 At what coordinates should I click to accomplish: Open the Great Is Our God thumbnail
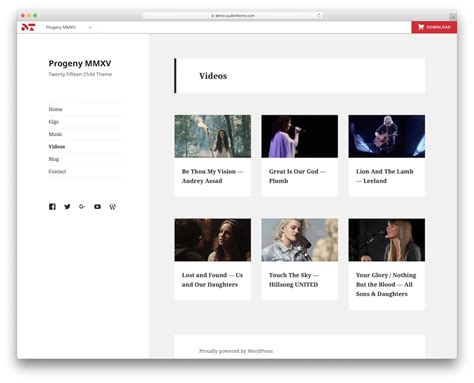pos(300,136)
